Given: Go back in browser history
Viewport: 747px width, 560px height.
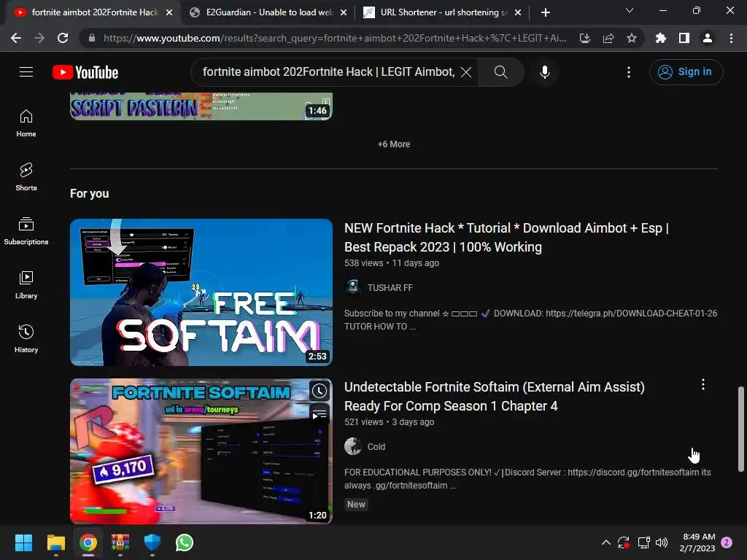Looking at the screenshot, I should pyautogui.click(x=16, y=38).
